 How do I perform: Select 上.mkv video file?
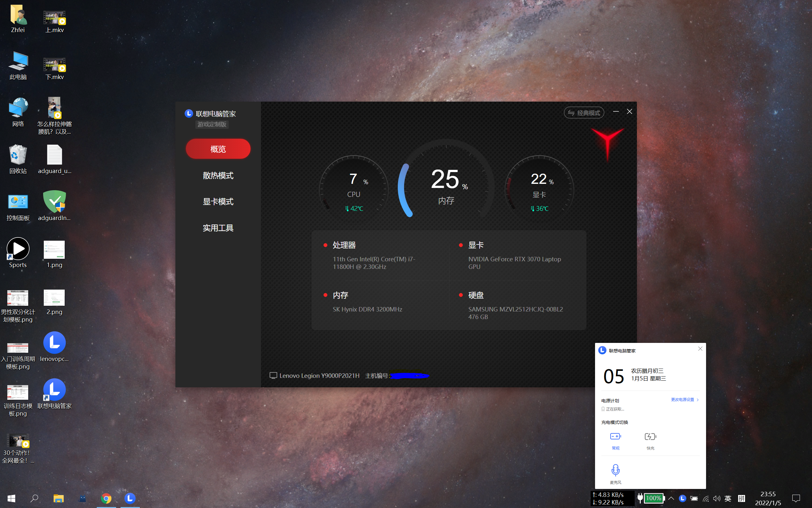click(54, 21)
